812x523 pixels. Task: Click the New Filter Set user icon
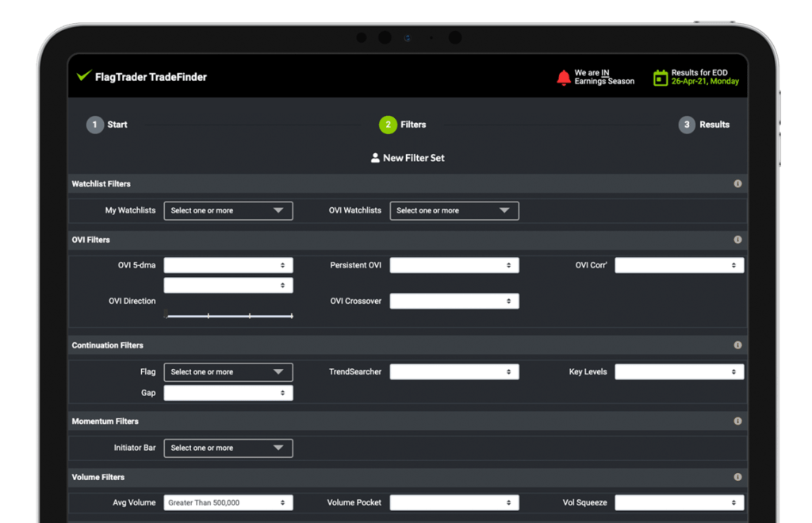coord(375,158)
